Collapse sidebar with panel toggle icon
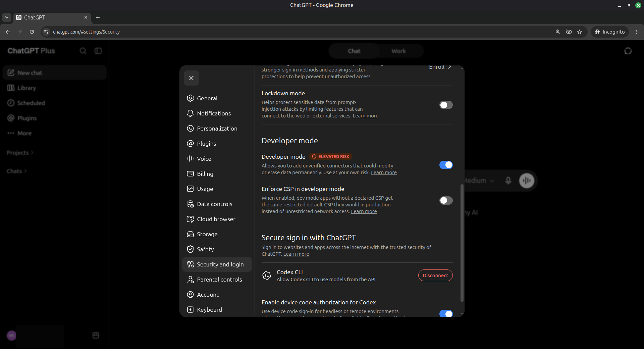Image resolution: width=644 pixels, height=349 pixels. pyautogui.click(x=98, y=51)
